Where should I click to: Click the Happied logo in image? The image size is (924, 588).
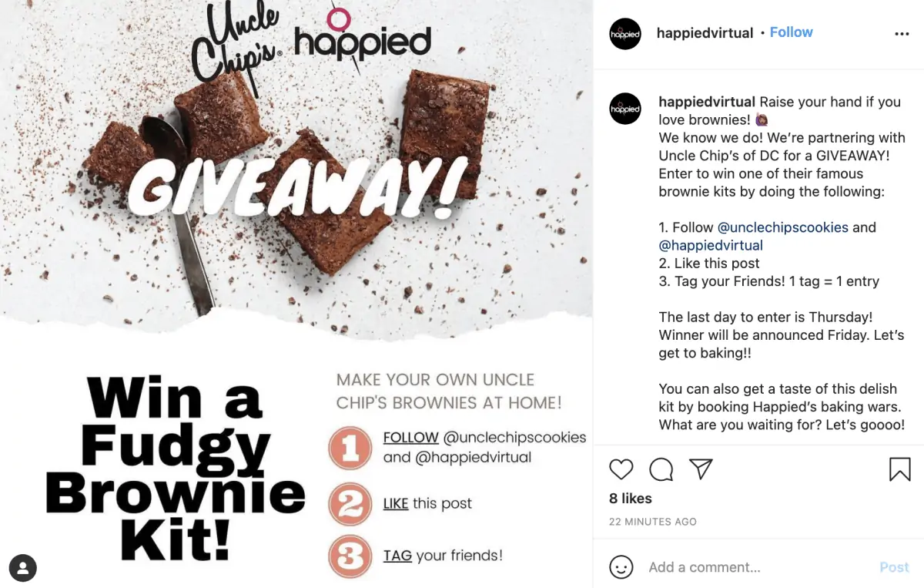pyautogui.click(x=363, y=39)
